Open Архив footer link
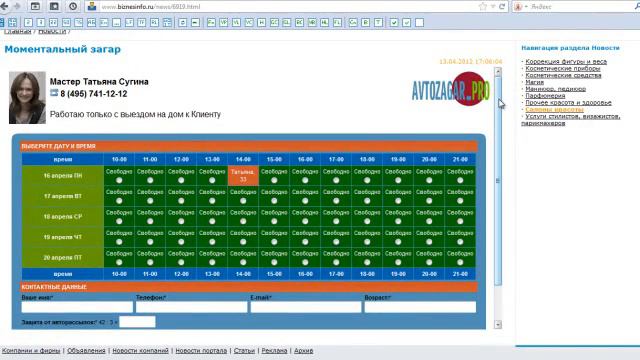 coord(304,351)
